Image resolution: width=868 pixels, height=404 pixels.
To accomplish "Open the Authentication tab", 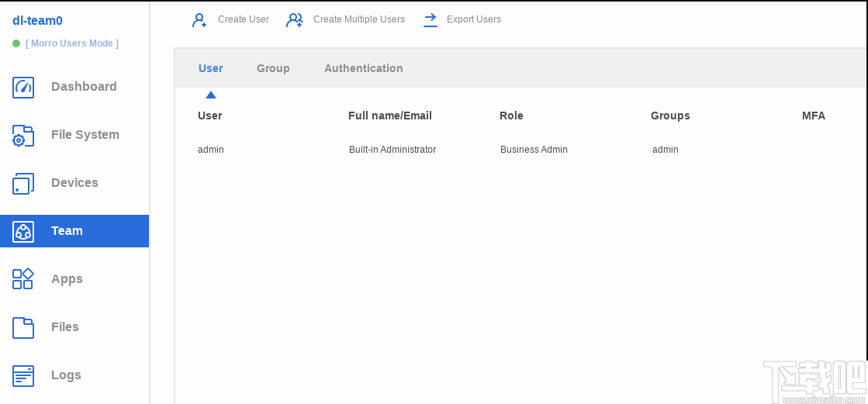I will pos(363,68).
